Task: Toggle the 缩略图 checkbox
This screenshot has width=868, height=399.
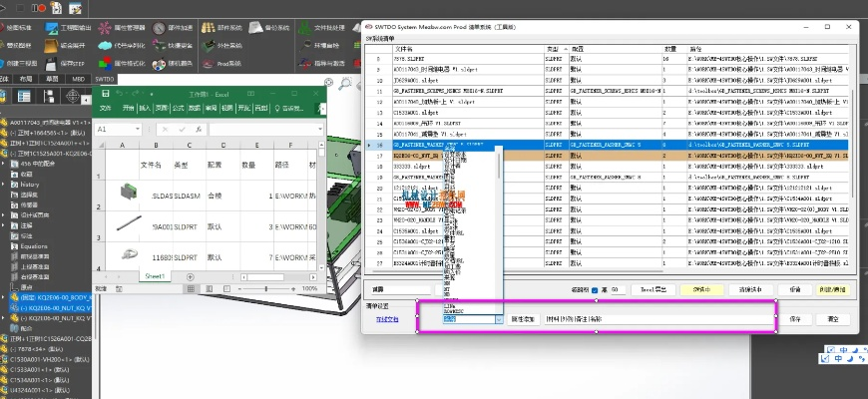Action: 597,289
